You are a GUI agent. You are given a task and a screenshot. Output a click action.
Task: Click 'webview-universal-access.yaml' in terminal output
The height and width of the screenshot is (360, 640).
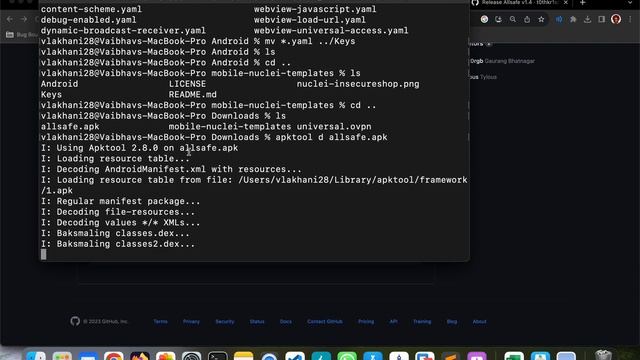tap(331, 31)
